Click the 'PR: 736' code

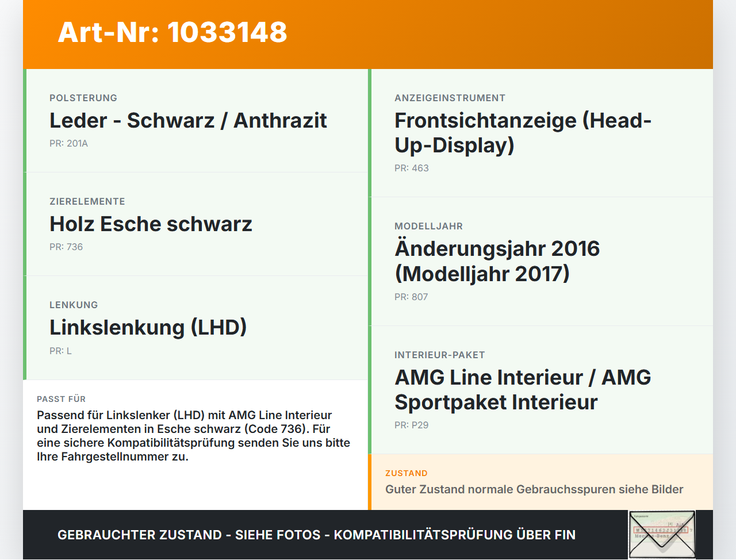pos(66,247)
